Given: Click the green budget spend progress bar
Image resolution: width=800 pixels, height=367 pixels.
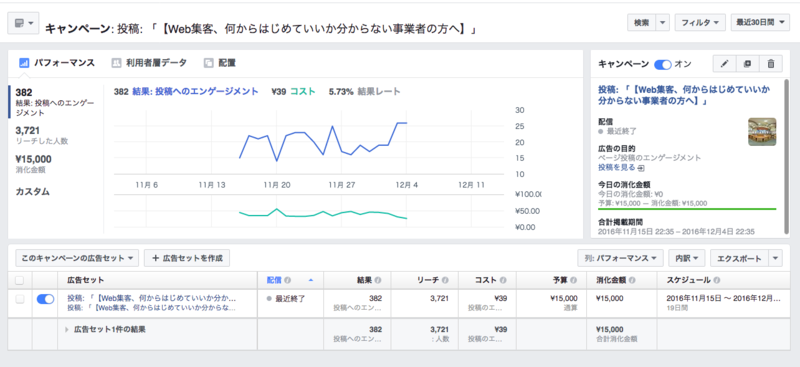Looking at the screenshot, I should click(687, 209).
